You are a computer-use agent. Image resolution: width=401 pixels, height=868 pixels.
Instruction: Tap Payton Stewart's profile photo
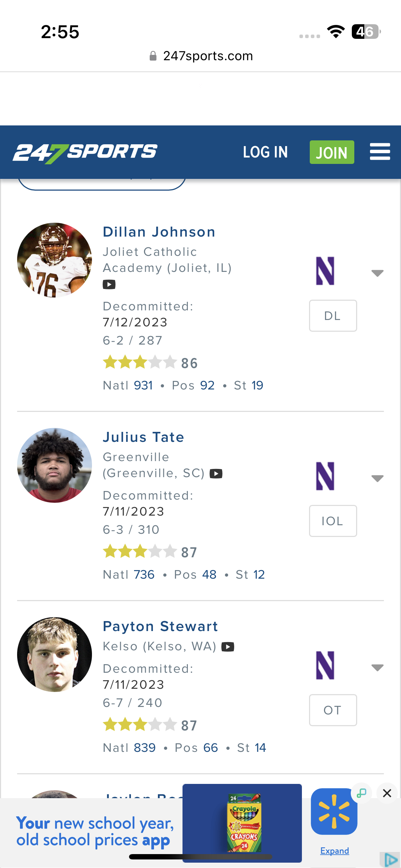tap(55, 655)
